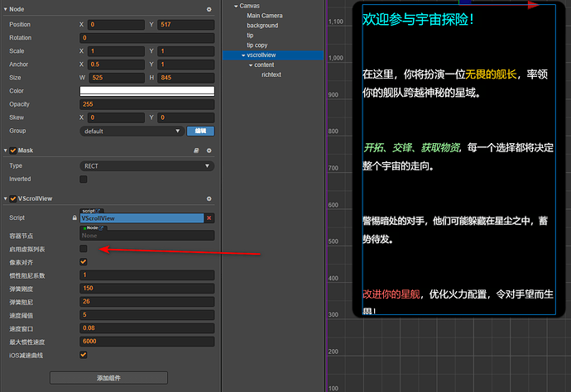Toggle the Inverted checkbox
This screenshot has width=571, height=392.
(x=84, y=179)
